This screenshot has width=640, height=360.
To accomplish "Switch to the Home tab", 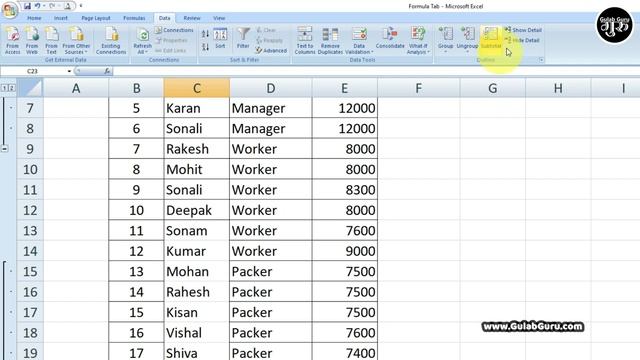I will (x=34, y=18).
